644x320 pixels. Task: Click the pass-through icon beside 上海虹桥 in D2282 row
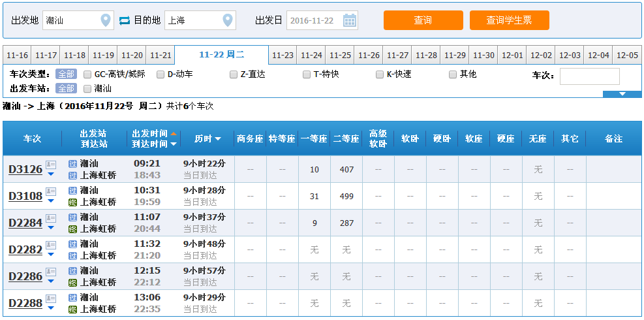coord(72,255)
